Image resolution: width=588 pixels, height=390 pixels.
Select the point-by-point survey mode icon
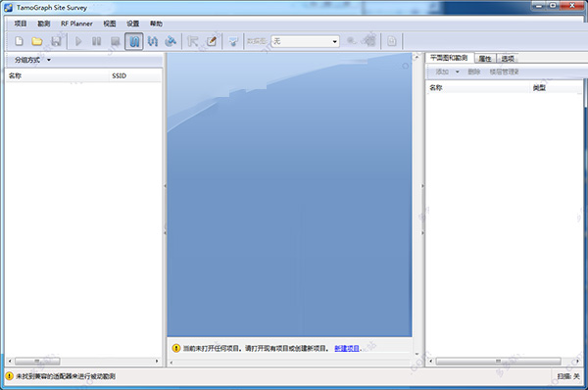[x=152, y=41]
